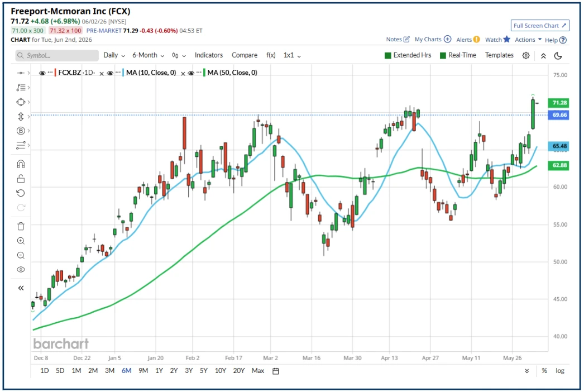Screen dimensions: 584x392
Task: Hide the MA (10, Close, 0) indicator
Action: click(x=110, y=73)
